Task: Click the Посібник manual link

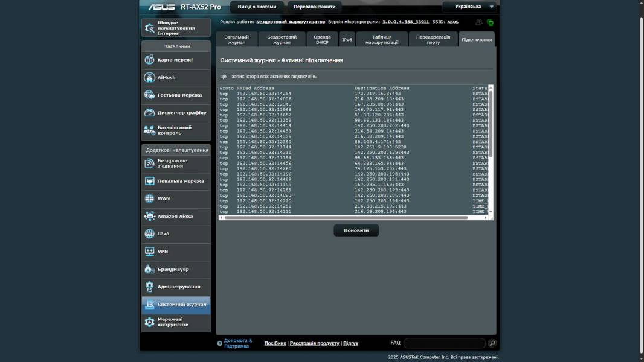Action: [275, 343]
